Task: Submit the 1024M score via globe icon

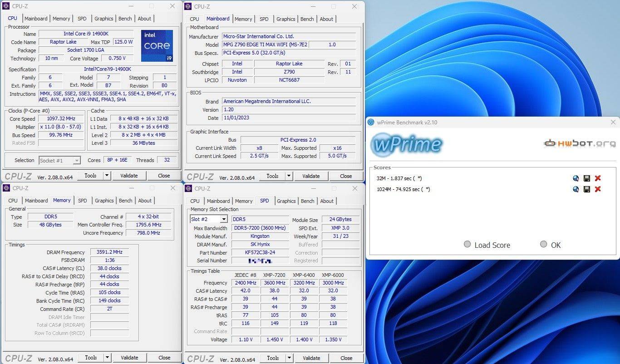Action: click(x=576, y=189)
